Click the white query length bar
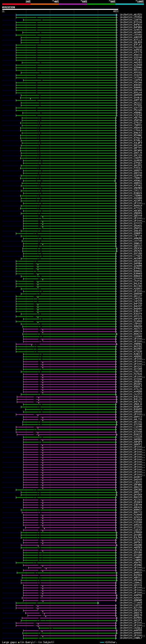Image resolution: width=146 pixels, height=644 pixels. 60,10
